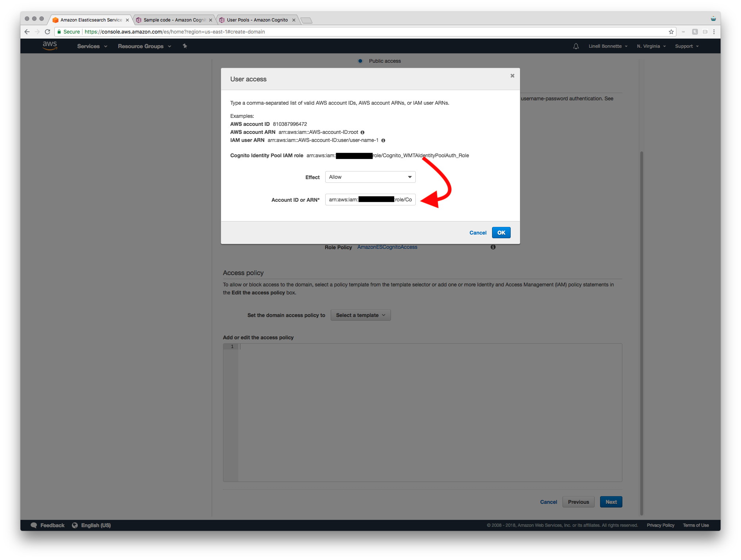
Task: Click info icon next to AWS account ARN
Action: (362, 132)
